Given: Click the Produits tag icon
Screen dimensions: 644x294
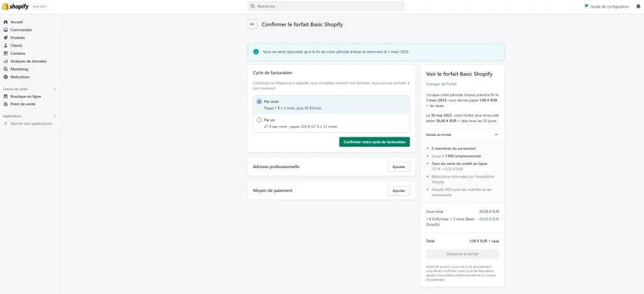Looking at the screenshot, I should (6, 37).
